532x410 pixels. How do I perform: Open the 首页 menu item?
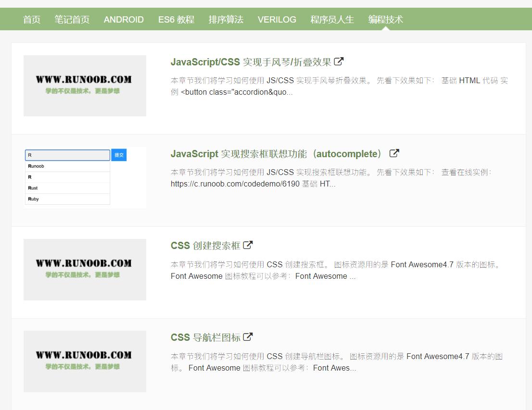pos(32,19)
